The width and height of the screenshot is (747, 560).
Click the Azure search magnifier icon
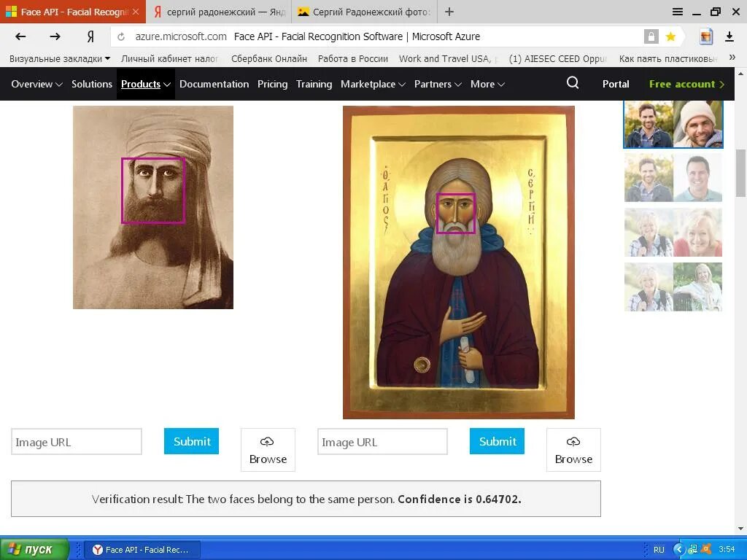(573, 83)
